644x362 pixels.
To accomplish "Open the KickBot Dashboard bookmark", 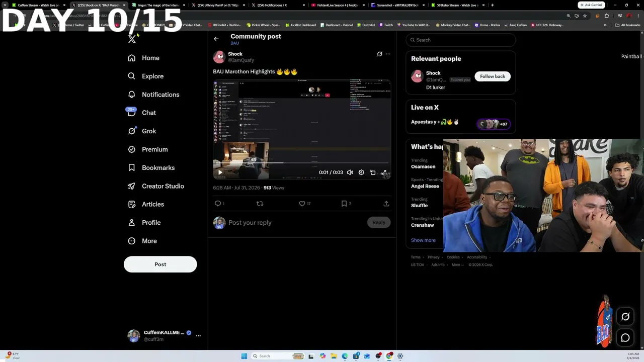I will [x=301, y=25].
